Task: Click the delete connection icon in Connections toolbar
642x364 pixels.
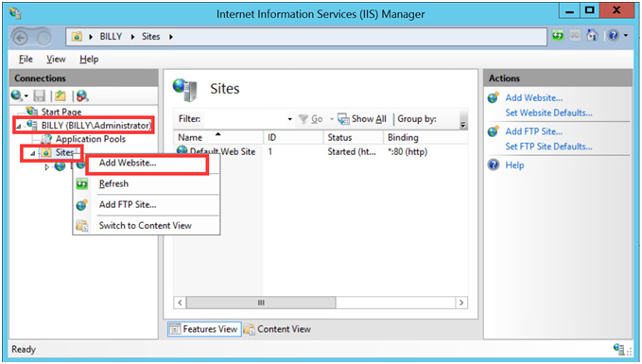Action: 82,95
